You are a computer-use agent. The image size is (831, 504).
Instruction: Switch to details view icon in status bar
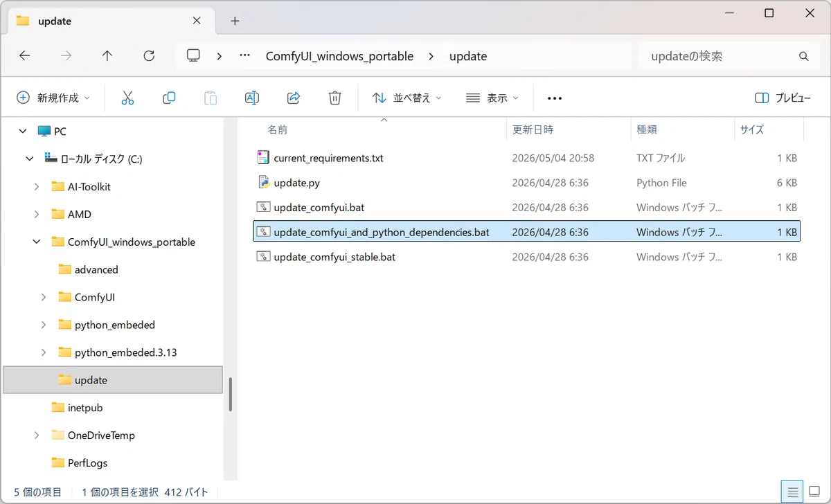click(793, 492)
